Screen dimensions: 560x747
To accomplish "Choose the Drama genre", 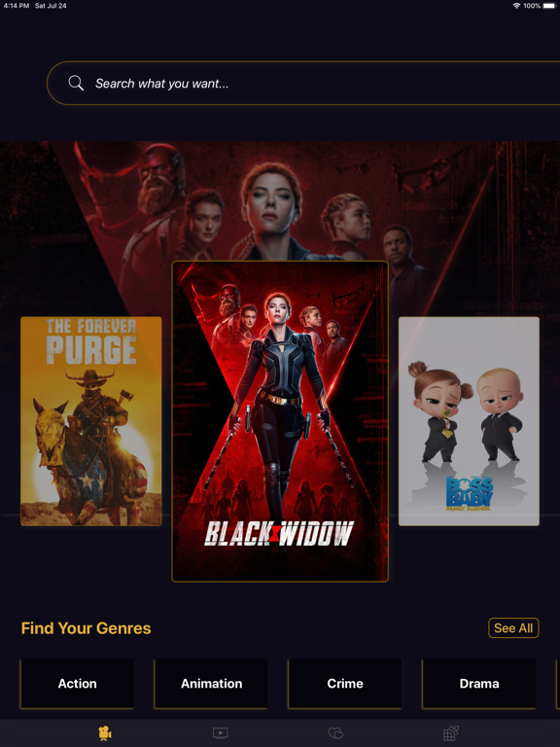I will (479, 684).
